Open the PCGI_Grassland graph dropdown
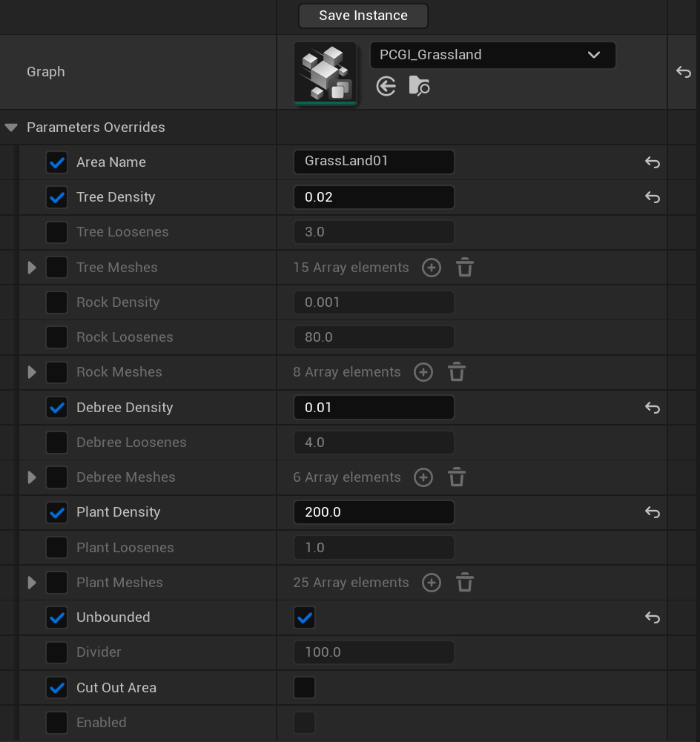 tap(492, 55)
